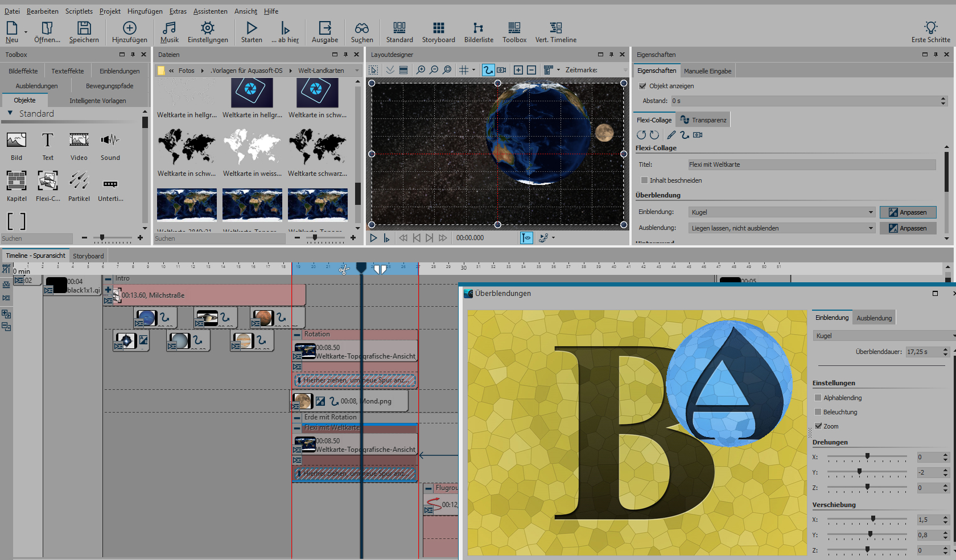
Task: Open the Ausblendung dropdown
Action: point(782,228)
